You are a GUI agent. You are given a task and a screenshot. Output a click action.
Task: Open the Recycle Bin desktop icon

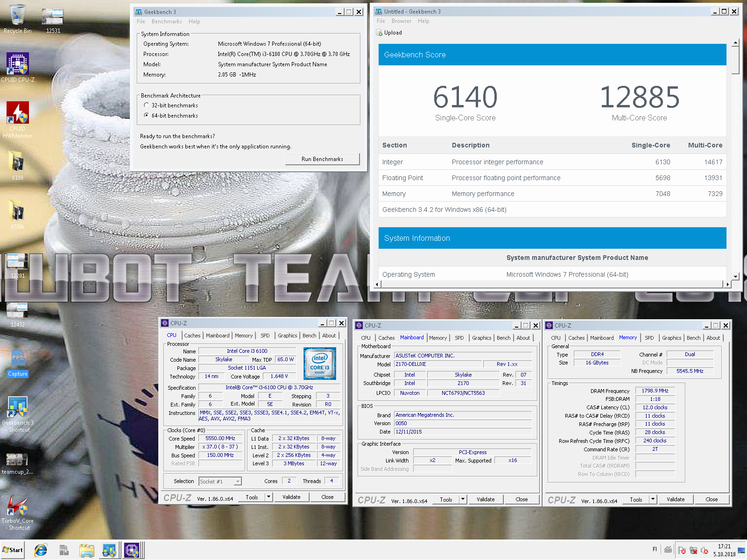tap(18, 19)
